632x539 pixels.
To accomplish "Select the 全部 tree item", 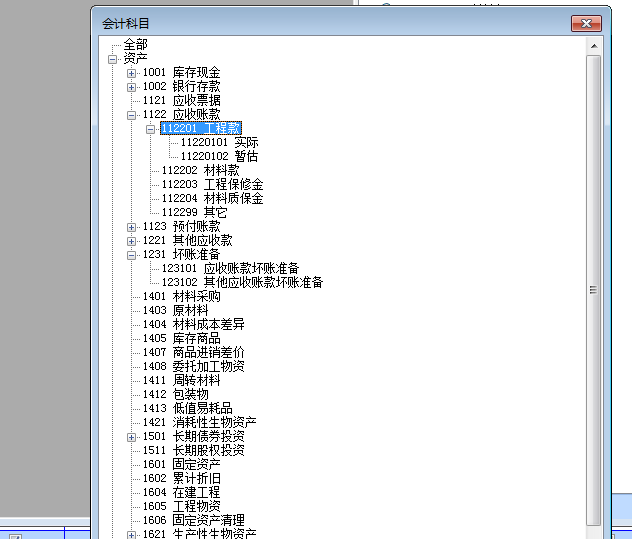I will (x=135, y=44).
